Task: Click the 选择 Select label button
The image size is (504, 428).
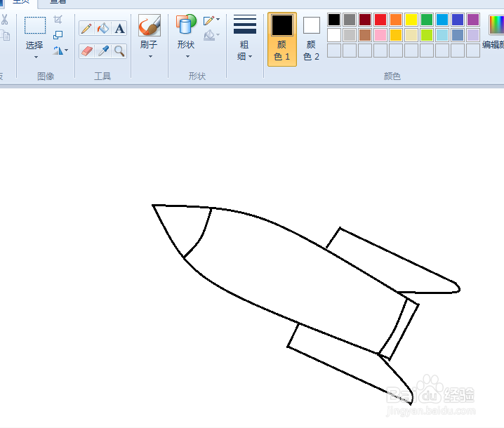Action: [x=34, y=46]
